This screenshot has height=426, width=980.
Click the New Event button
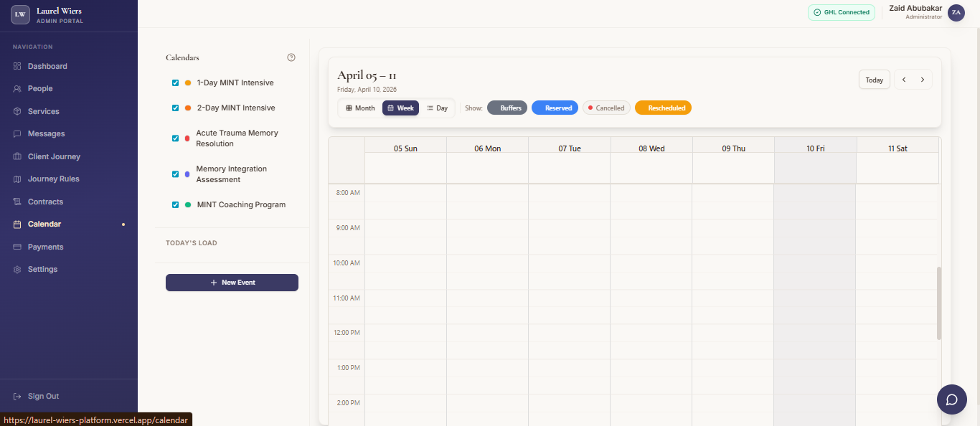click(x=232, y=283)
